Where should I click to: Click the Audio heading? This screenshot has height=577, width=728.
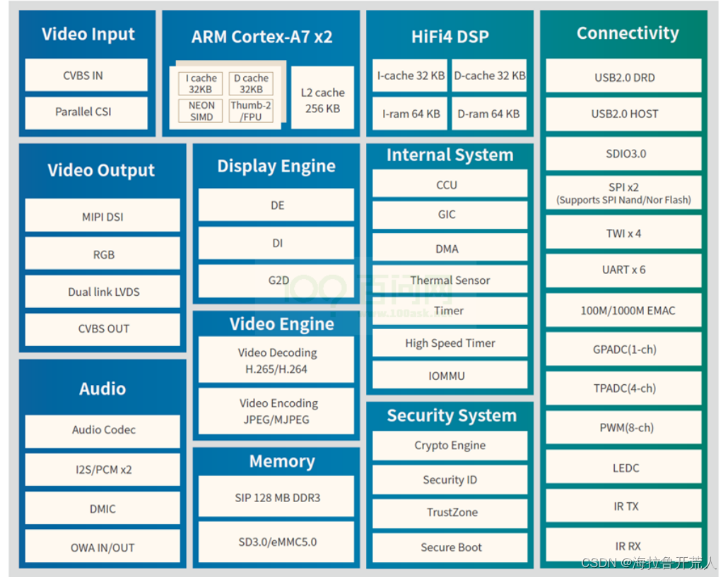pos(102,388)
